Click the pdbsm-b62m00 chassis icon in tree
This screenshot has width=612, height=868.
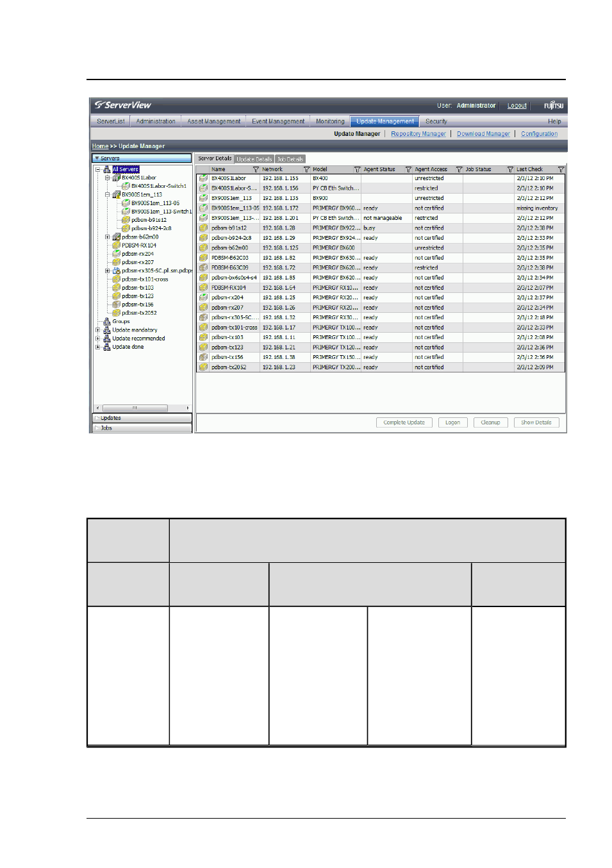pos(116,237)
